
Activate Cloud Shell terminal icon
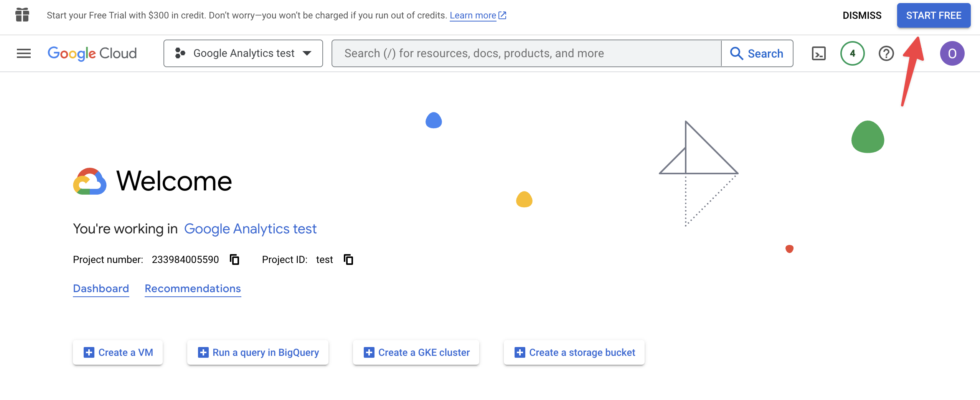point(818,53)
